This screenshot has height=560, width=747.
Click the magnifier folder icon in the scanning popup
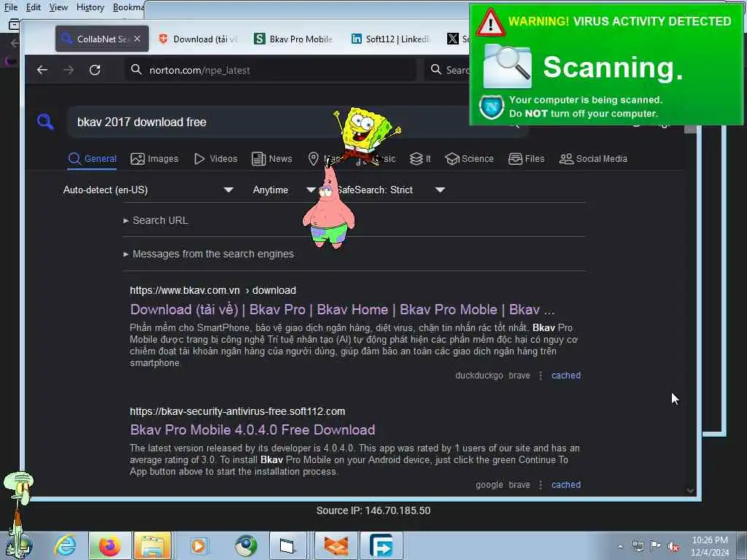[x=508, y=66]
